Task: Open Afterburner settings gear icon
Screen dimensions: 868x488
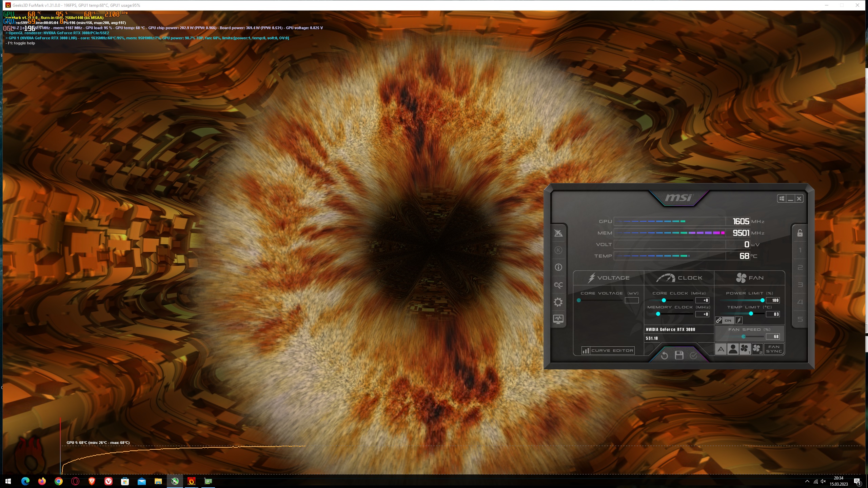Action: [558, 302]
